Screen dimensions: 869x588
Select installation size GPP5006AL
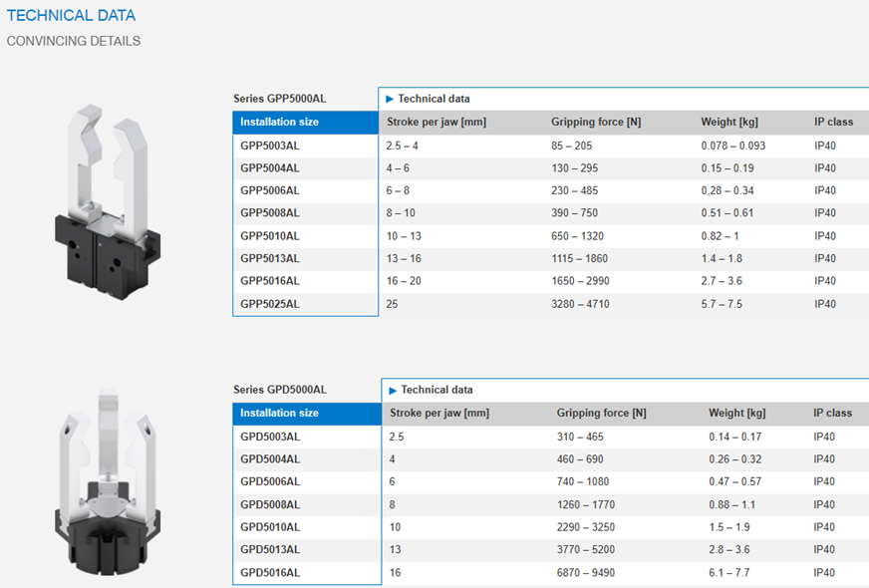coord(270,190)
